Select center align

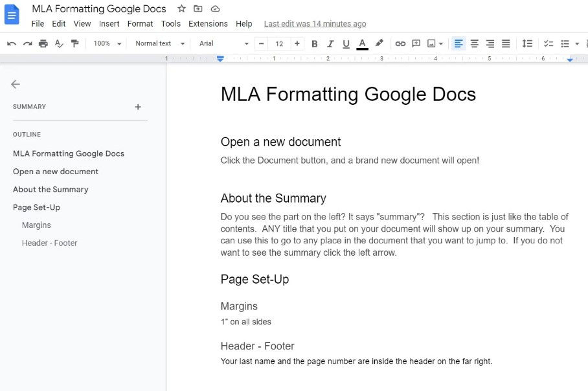coord(475,43)
